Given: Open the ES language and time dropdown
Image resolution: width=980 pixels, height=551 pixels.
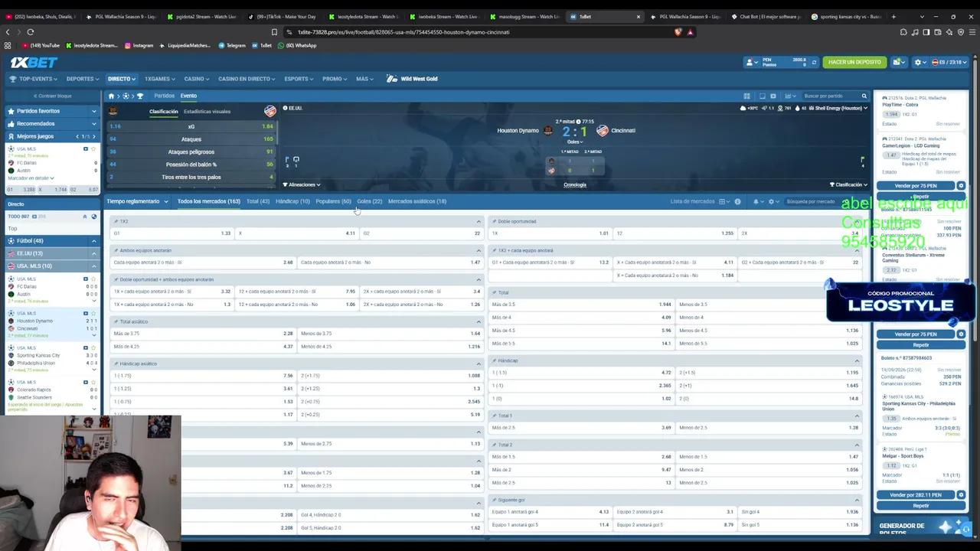Looking at the screenshot, I should click(949, 62).
